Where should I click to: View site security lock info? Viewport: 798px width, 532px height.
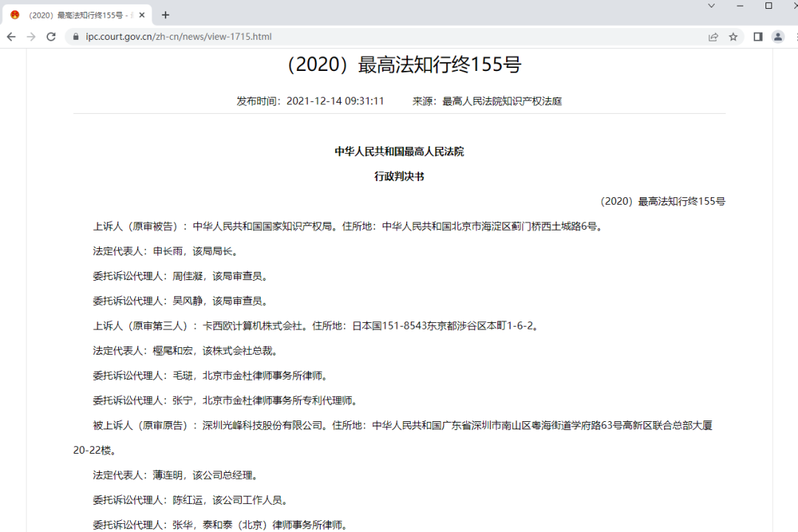(76, 37)
